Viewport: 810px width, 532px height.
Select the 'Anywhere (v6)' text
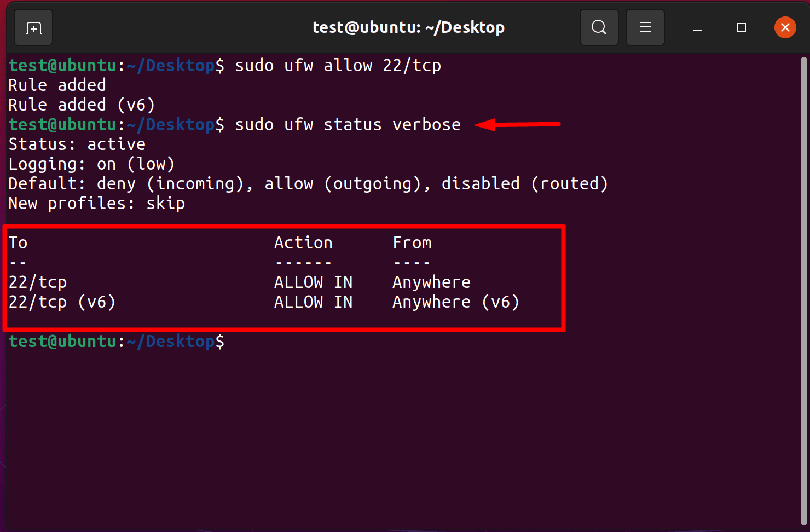(455, 302)
